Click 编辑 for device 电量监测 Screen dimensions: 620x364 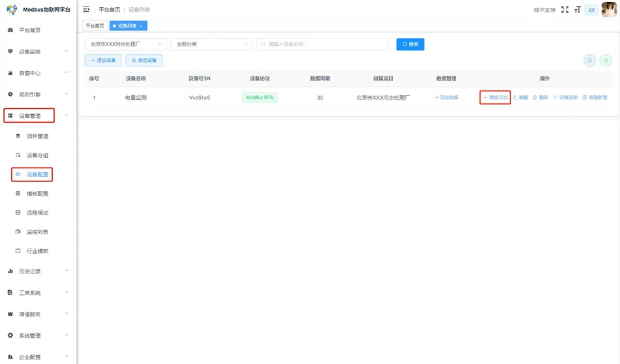click(520, 98)
